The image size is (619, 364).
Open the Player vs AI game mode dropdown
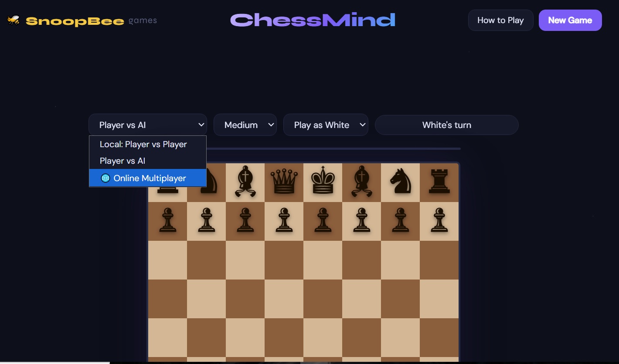pos(148,125)
